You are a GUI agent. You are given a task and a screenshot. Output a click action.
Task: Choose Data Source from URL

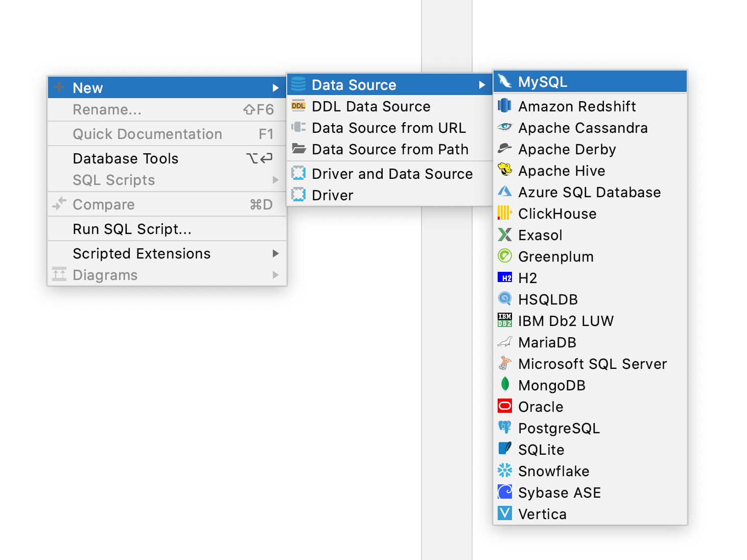(x=389, y=128)
